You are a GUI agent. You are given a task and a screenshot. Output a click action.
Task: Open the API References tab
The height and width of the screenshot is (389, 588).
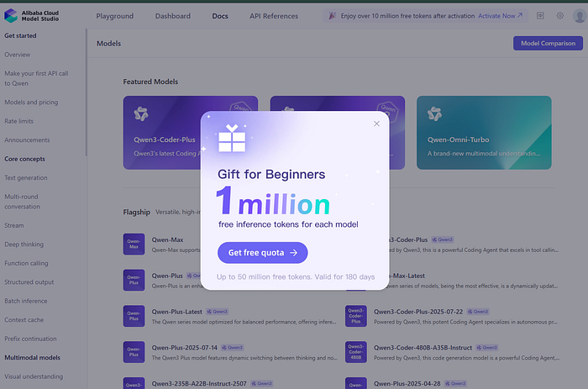click(x=274, y=16)
